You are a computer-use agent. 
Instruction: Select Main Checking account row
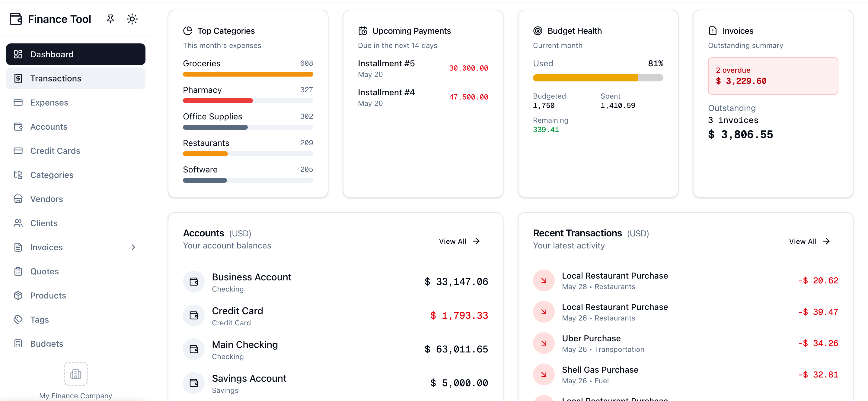pyautogui.click(x=335, y=349)
